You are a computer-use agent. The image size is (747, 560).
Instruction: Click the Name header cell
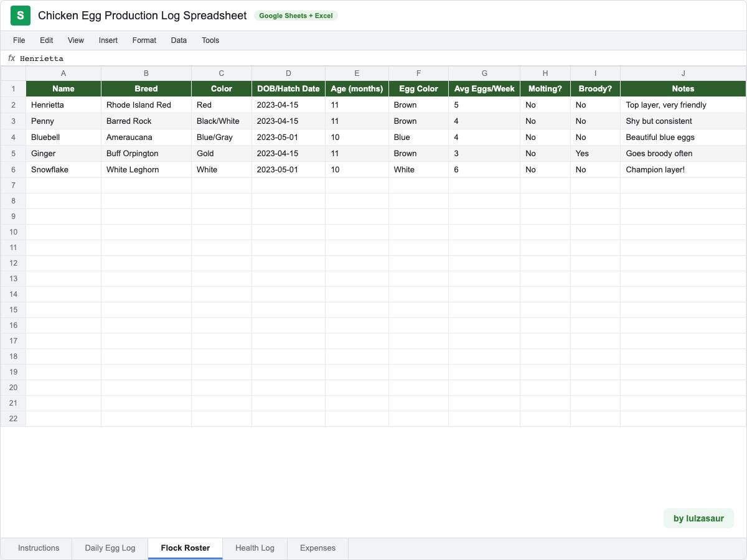[63, 89]
